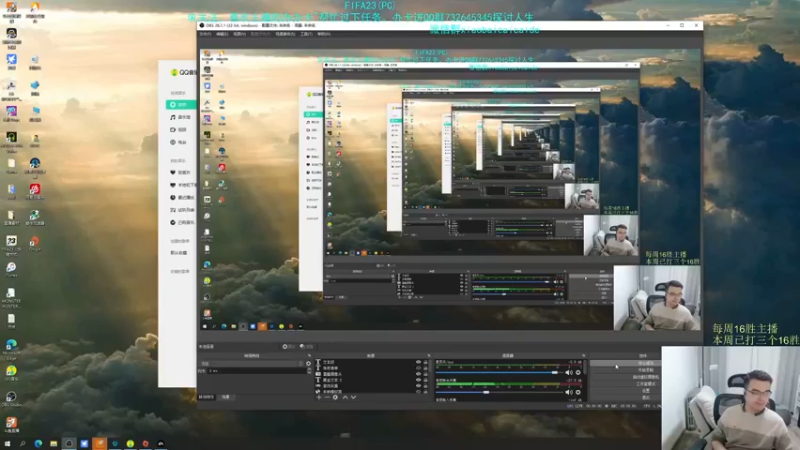Screen dimensions: 800x450
Task: Add a new source with the plus icon
Action: point(319,397)
